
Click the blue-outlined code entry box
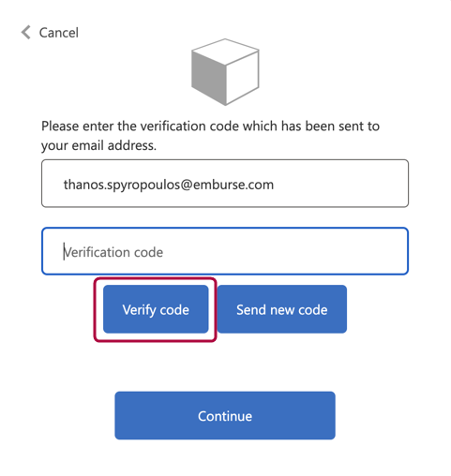click(x=225, y=251)
